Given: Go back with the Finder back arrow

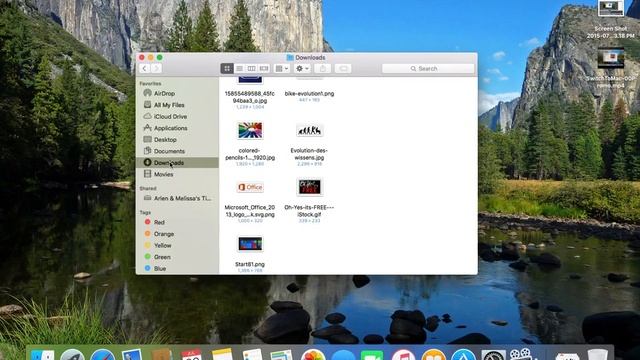Looking at the screenshot, I should [144, 69].
